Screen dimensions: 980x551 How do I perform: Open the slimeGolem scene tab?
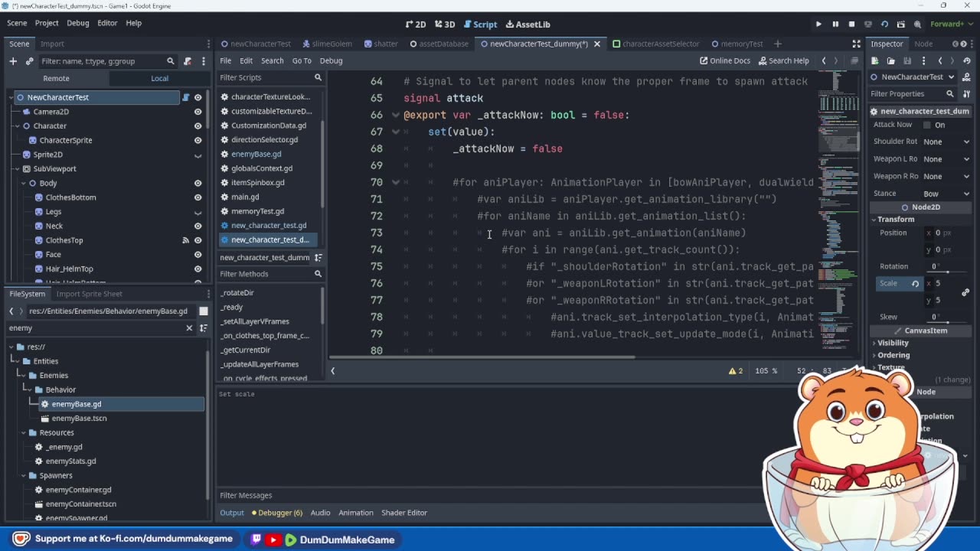click(327, 44)
